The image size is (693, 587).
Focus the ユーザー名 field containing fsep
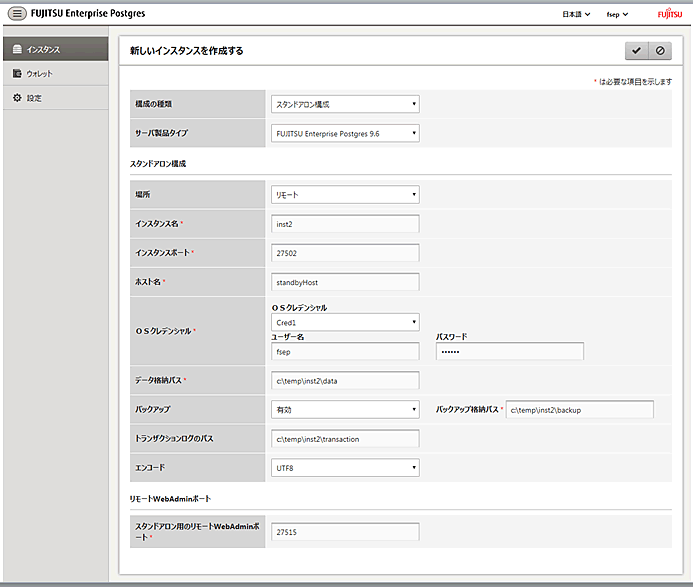[x=345, y=351]
